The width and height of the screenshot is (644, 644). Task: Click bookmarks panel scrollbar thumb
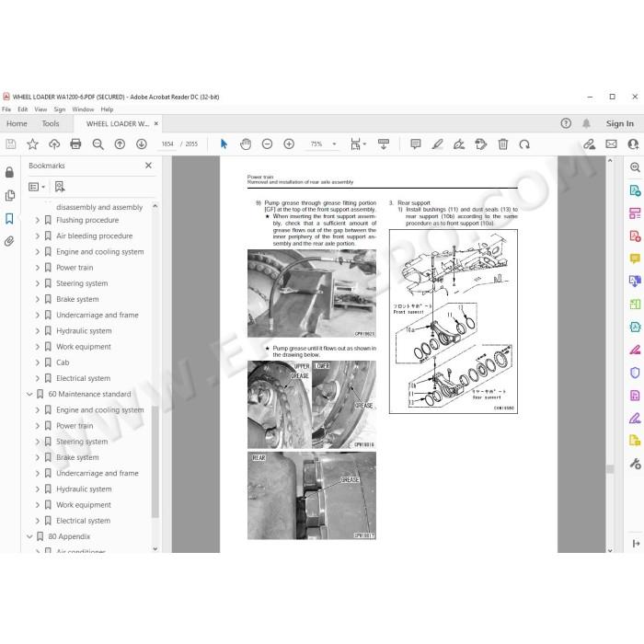pos(155,462)
